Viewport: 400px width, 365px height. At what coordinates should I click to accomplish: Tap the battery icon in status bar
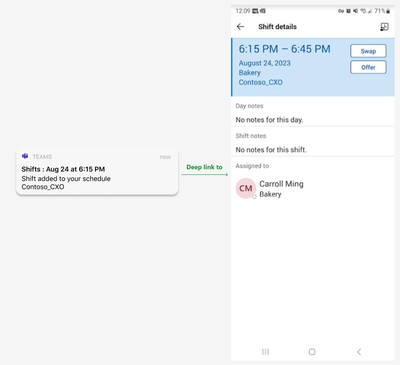(388, 11)
